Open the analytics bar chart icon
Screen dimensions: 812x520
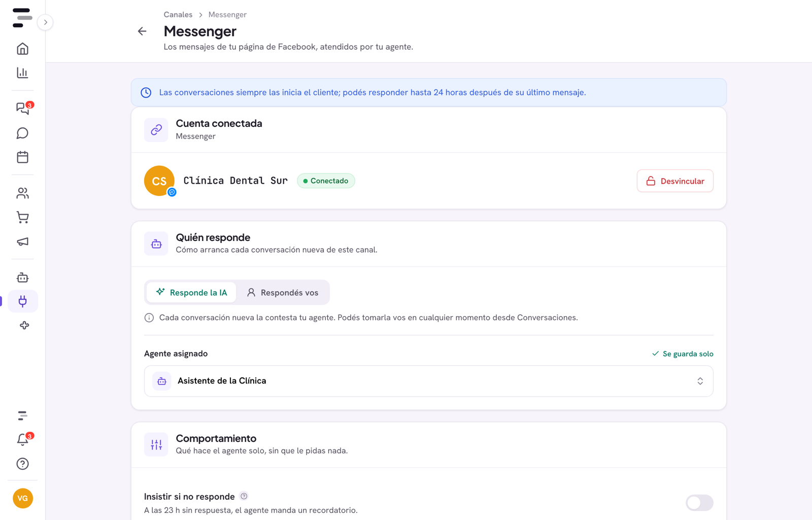point(22,73)
